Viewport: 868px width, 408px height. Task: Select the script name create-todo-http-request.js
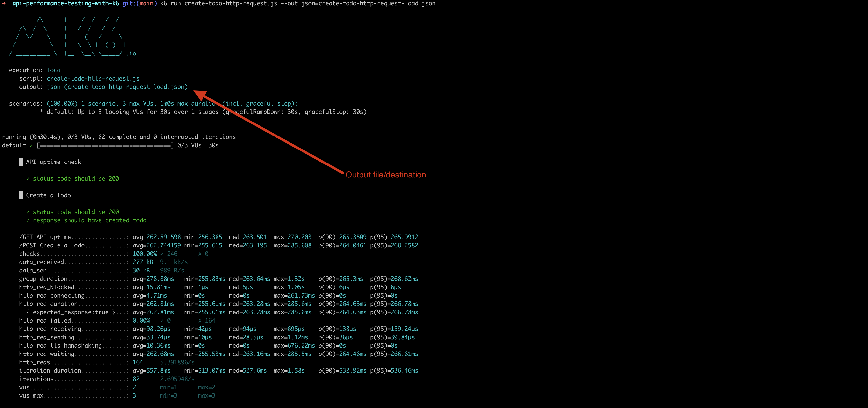pyautogui.click(x=93, y=79)
